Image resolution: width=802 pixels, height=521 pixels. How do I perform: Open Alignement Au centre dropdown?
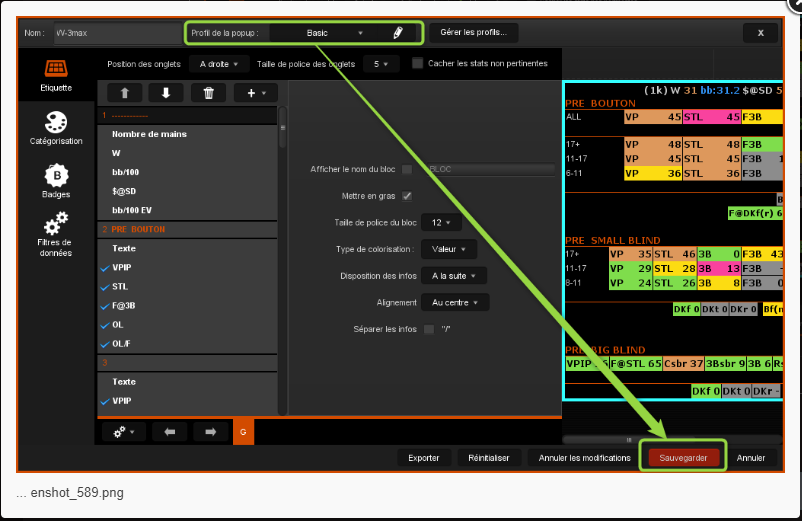[x=455, y=302]
